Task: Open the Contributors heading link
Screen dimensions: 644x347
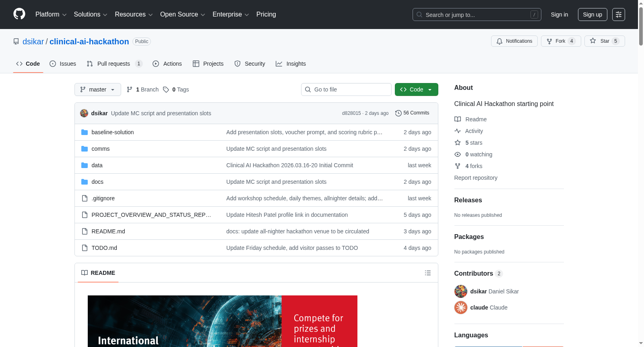Action: pos(478,273)
